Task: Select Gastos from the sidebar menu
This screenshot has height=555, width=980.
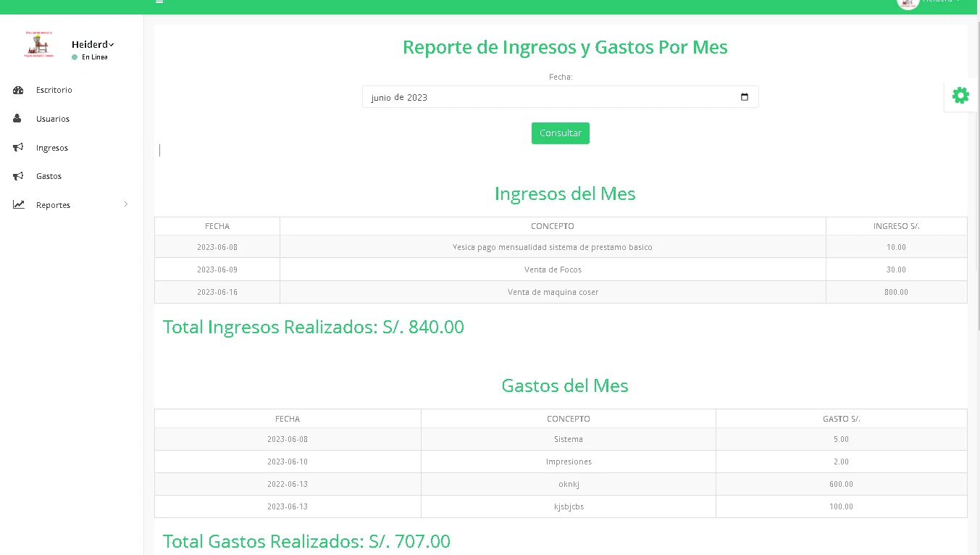Action: tap(49, 175)
